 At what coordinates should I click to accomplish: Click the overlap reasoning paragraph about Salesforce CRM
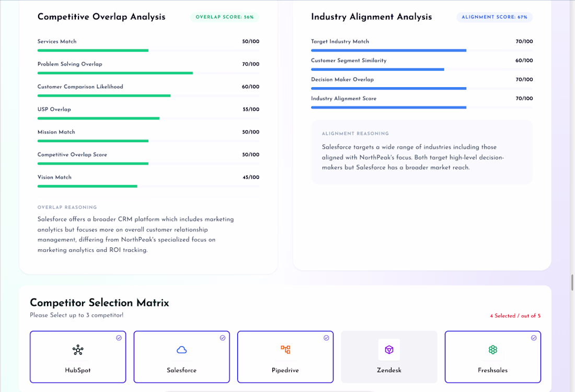[x=136, y=235]
